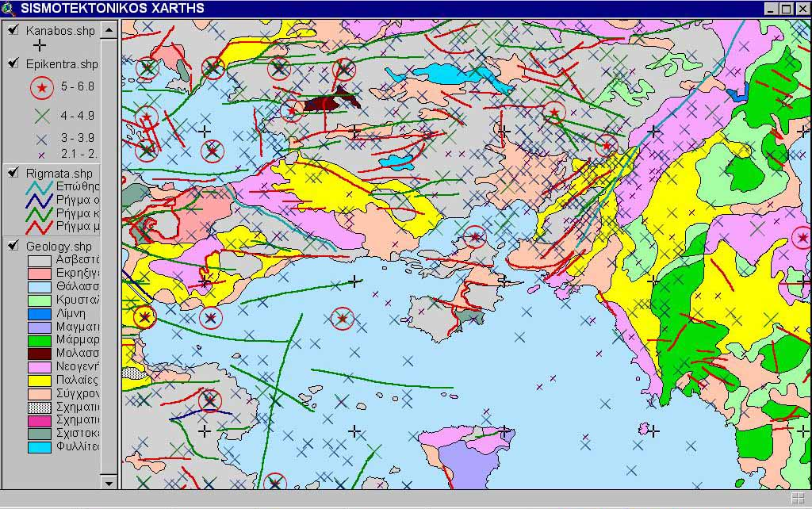This screenshot has width=812, height=509.
Task: Click the 'Φυλλίτε' legend label
Action: [77, 447]
